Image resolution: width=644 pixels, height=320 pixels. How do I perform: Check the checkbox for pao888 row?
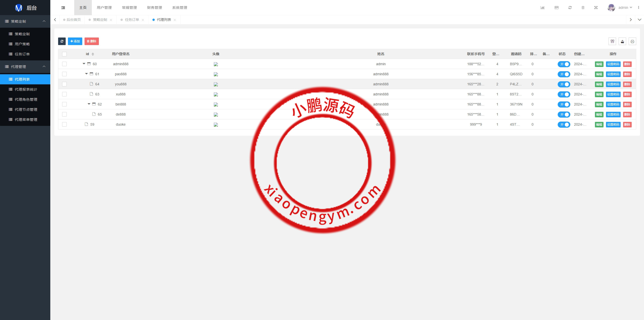[x=64, y=74]
